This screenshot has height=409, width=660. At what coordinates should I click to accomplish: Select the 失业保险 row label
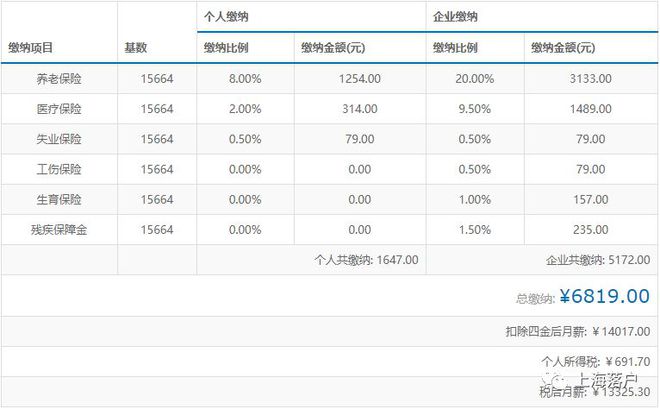(x=59, y=139)
